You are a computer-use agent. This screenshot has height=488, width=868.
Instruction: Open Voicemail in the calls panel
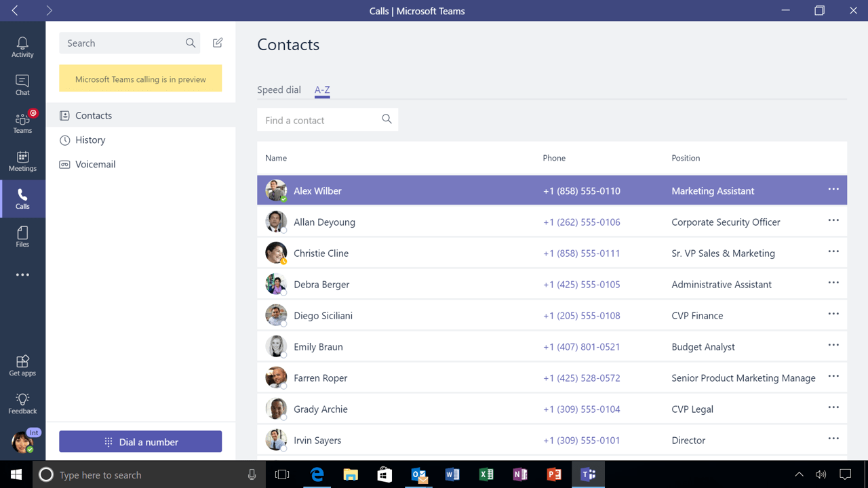(95, 164)
